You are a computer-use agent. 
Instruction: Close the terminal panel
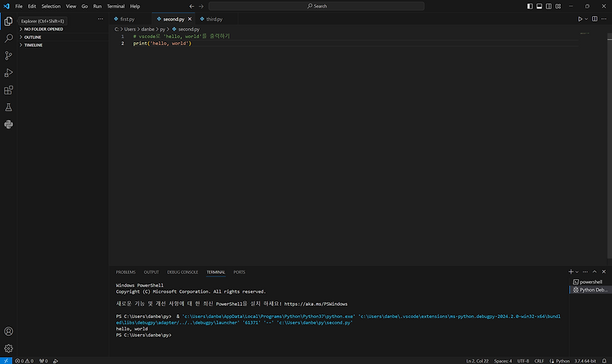tap(604, 271)
